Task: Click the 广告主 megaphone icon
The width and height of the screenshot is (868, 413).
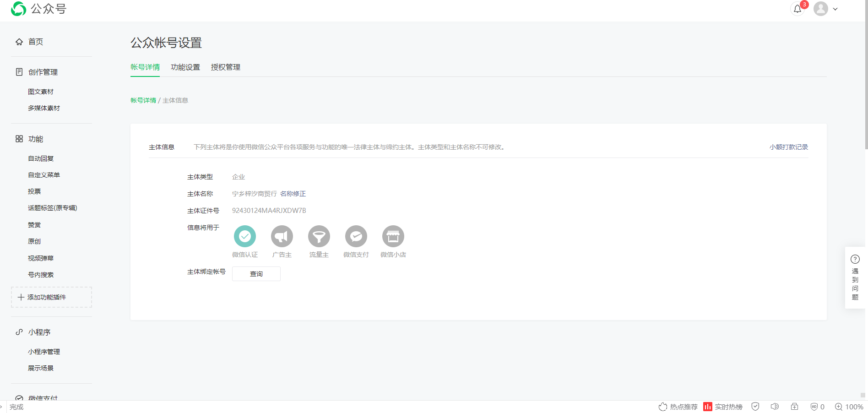Action: click(282, 236)
